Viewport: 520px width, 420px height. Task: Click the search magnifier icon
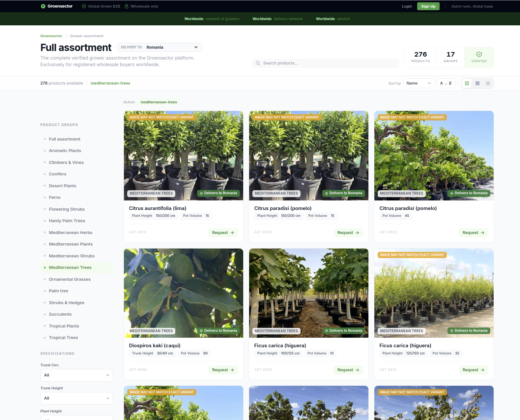(x=258, y=63)
